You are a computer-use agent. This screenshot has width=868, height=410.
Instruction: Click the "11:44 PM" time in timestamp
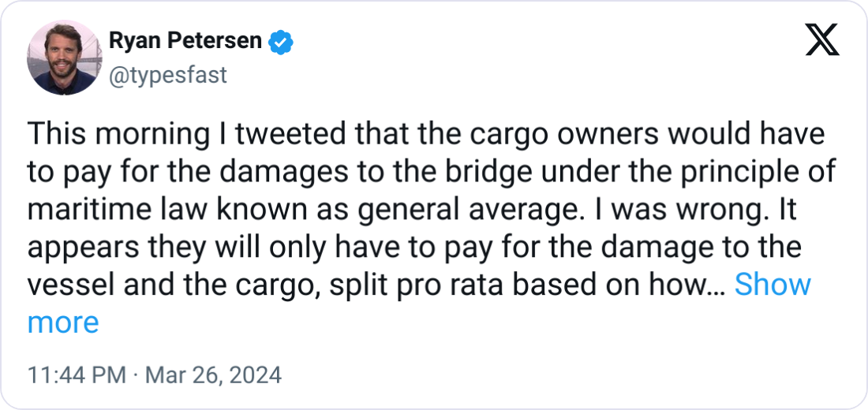[77, 375]
